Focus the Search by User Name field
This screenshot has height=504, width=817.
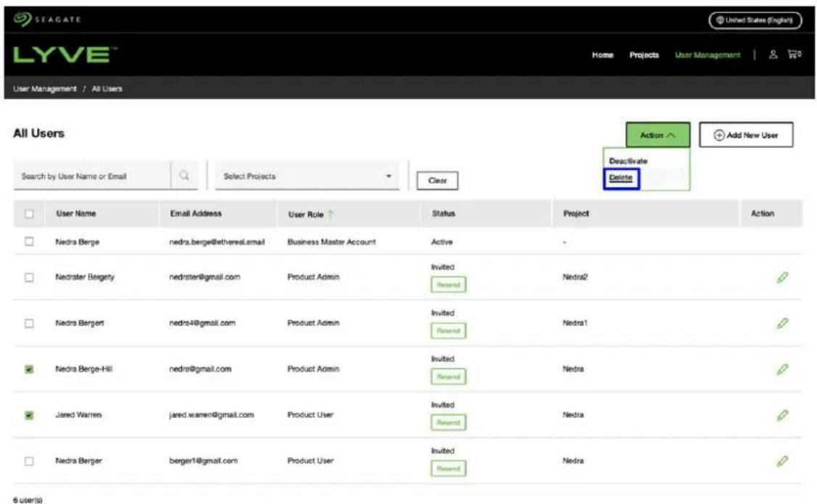pos(91,176)
